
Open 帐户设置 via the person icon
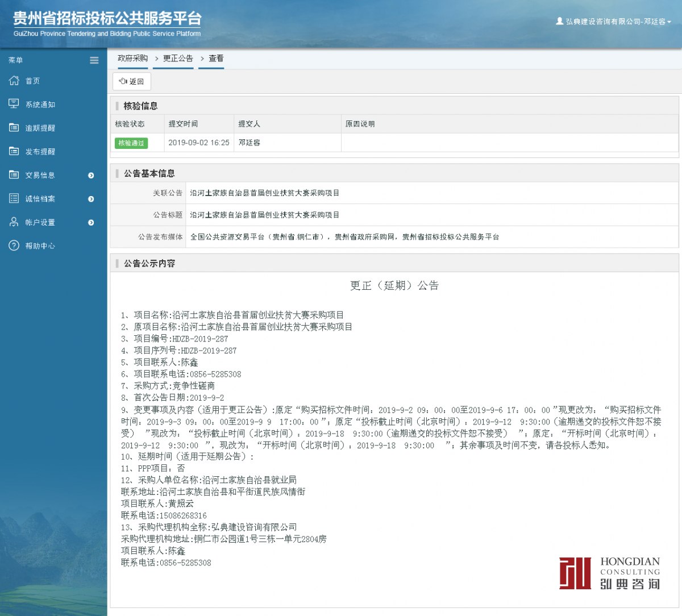[14, 222]
